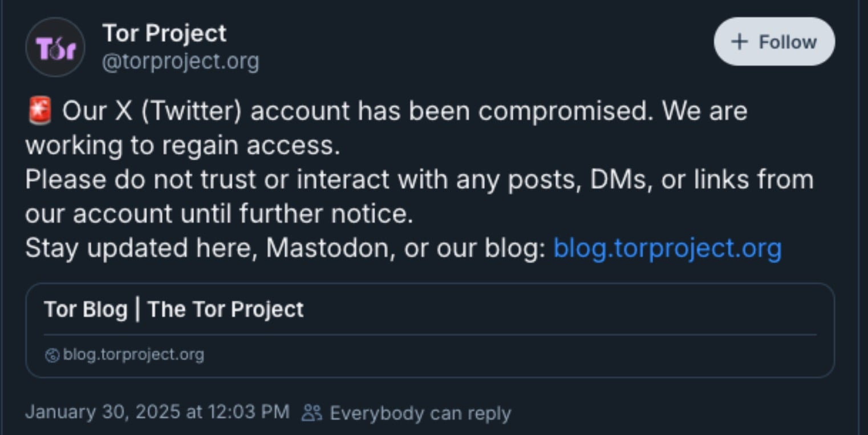Click the gray blog.torproject.org card domain
The image size is (868, 435).
[x=133, y=355]
